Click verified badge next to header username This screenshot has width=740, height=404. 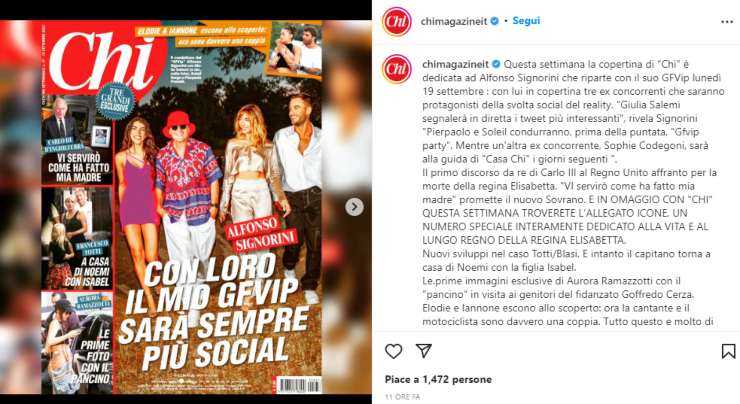point(495,21)
